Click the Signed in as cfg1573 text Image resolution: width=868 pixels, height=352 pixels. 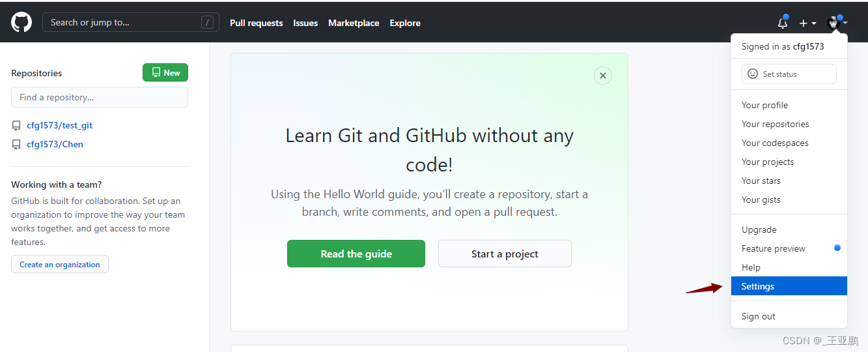tap(783, 46)
